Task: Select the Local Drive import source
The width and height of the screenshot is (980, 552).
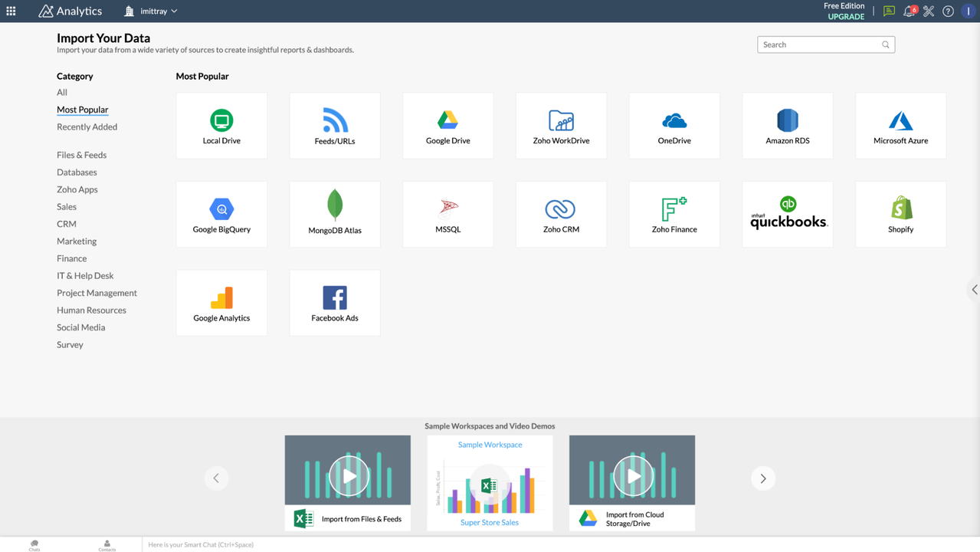Action: 221,125
